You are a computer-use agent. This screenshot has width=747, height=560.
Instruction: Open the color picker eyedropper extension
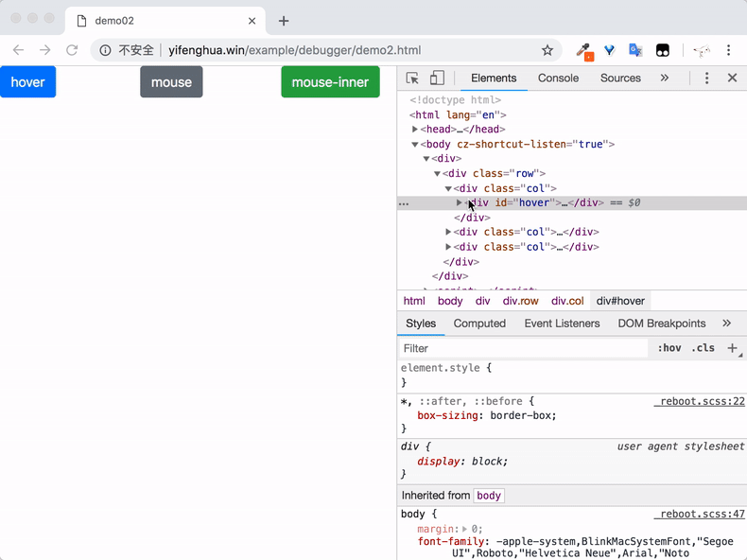coord(584,51)
